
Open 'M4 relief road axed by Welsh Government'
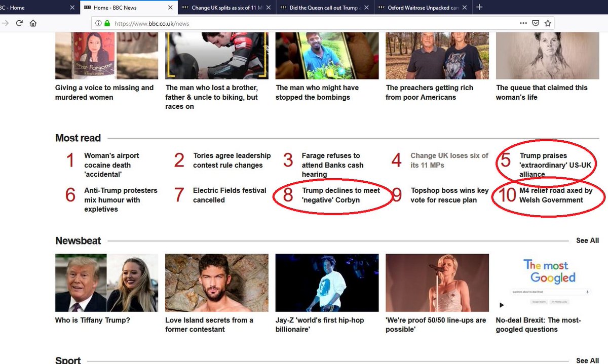point(556,195)
